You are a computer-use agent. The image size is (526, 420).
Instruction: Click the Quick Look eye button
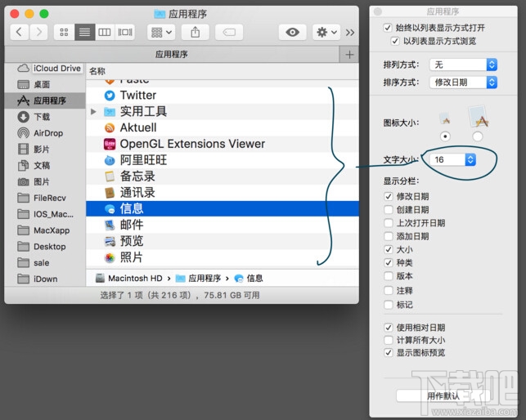click(x=292, y=32)
